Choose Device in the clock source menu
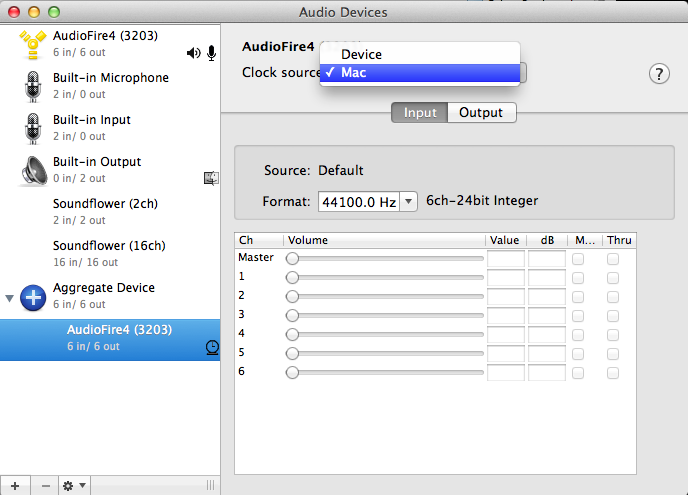Screen dimensions: 688x495 (420, 54)
